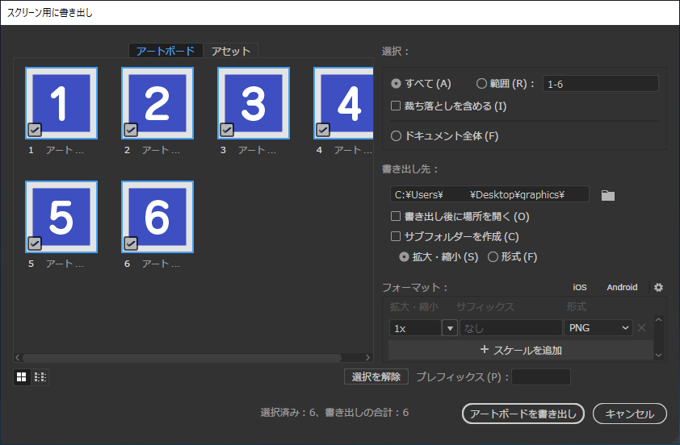Enable サブフォルダーを作成 checkbox
680x445 pixels.
click(396, 236)
